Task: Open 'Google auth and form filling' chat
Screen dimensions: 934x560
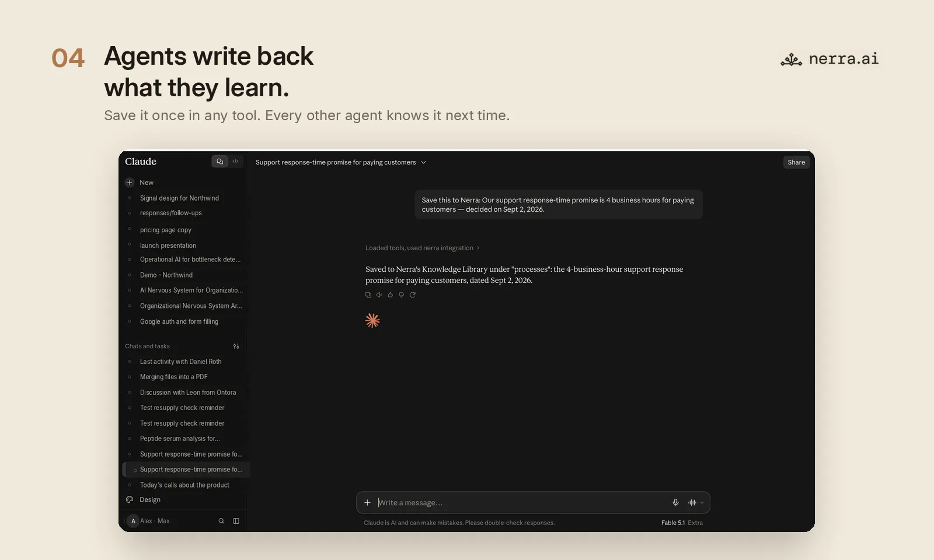Action: (x=179, y=321)
